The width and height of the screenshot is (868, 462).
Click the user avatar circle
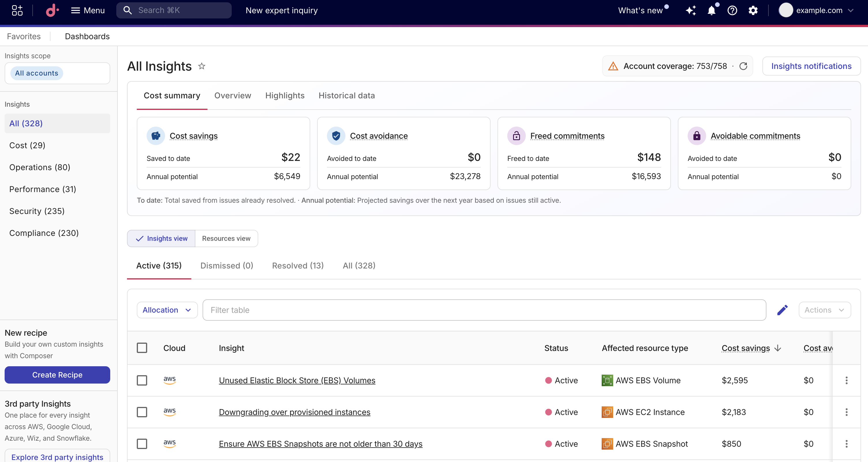(x=785, y=10)
